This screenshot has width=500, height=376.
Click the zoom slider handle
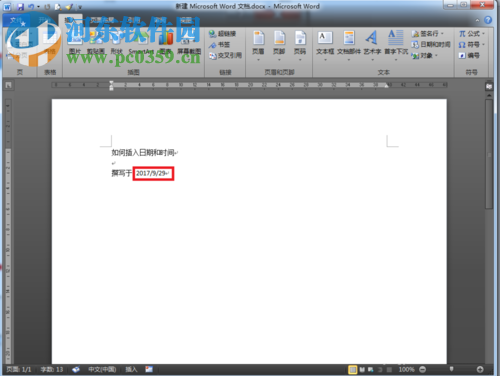click(x=451, y=369)
